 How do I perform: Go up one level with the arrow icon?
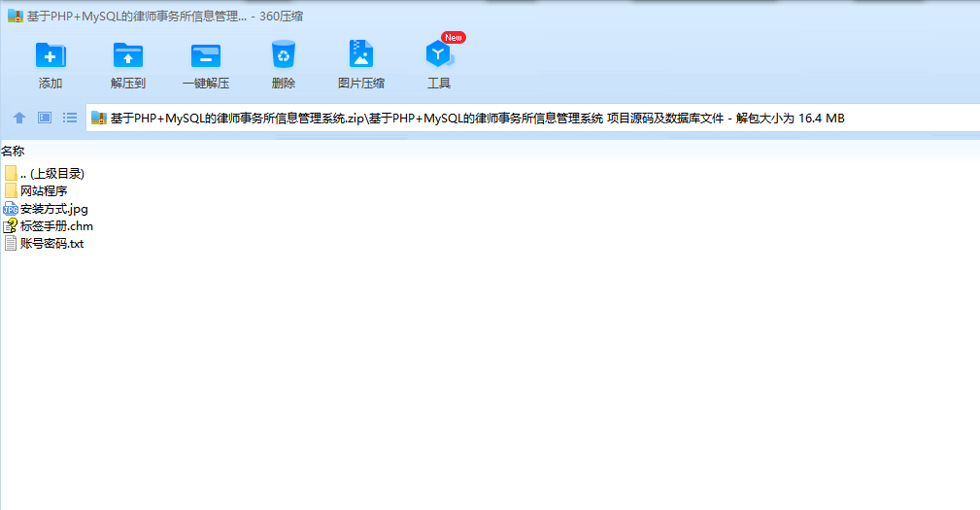pyautogui.click(x=19, y=118)
